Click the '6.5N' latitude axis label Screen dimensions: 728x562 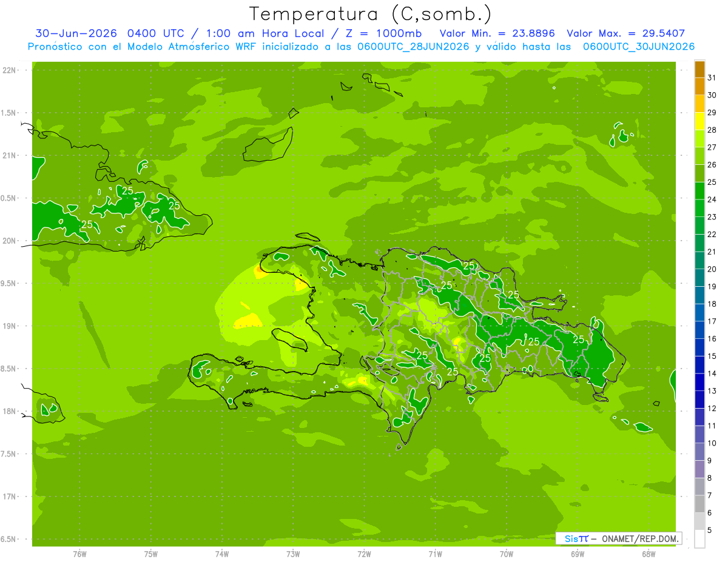click(9, 539)
